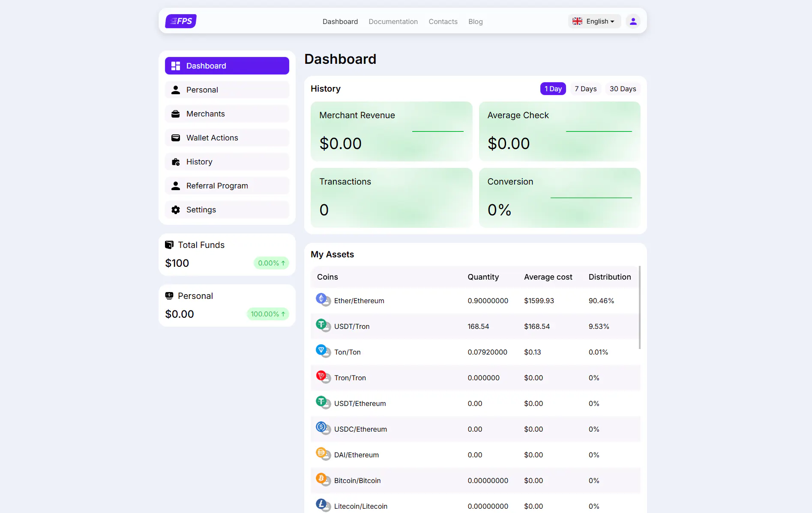The height and width of the screenshot is (513, 812).
Task: Open Personal in the sidebar menu
Action: 227,90
